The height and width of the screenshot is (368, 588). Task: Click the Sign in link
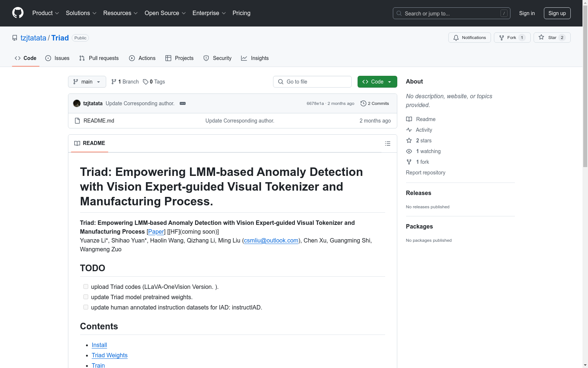(527, 13)
